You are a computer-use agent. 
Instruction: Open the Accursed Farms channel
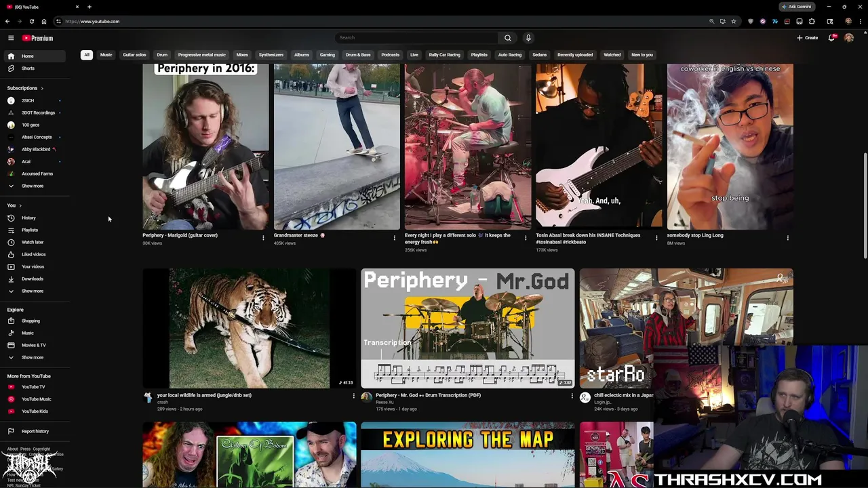click(x=36, y=174)
